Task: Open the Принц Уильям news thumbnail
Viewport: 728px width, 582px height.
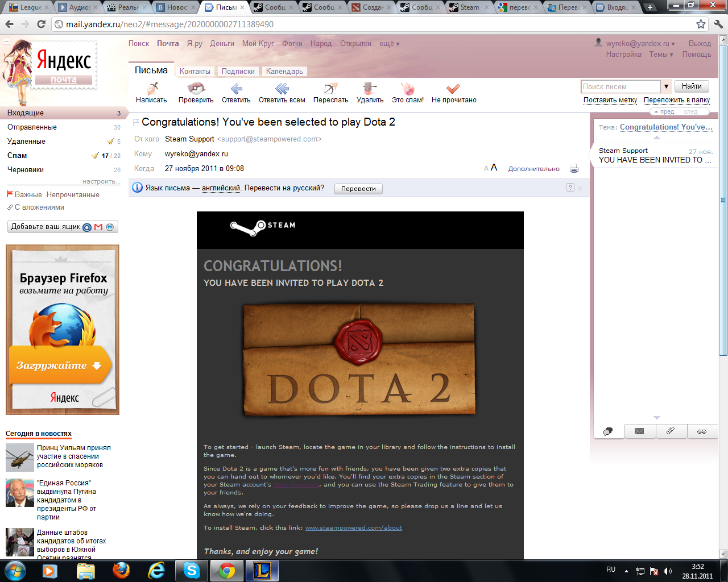Action: point(20,458)
